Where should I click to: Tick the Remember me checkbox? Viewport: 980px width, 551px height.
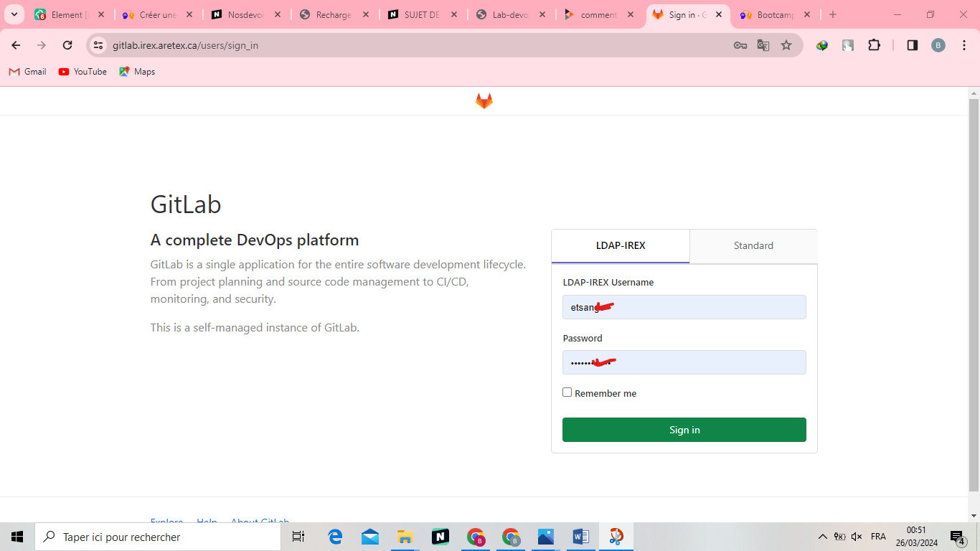[567, 392]
